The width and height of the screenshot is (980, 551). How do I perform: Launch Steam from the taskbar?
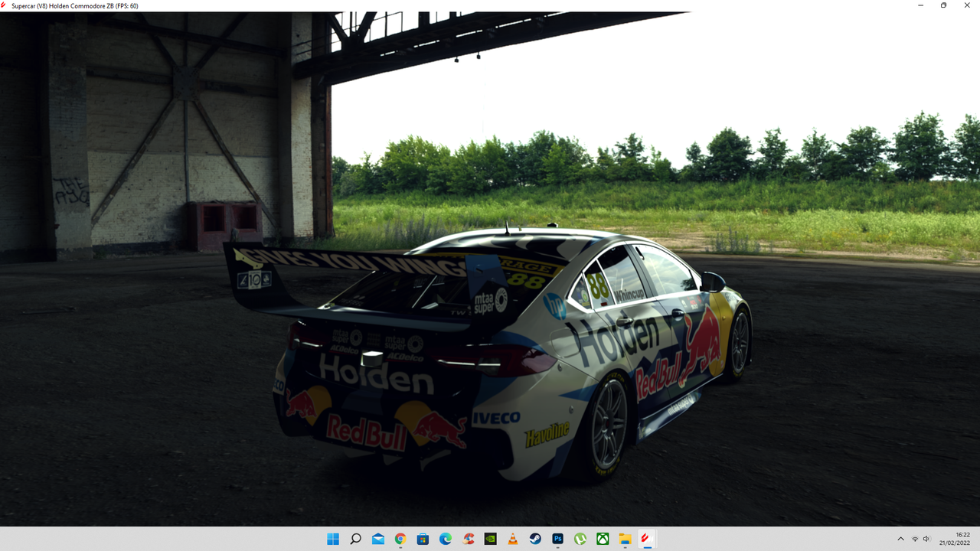tap(535, 539)
